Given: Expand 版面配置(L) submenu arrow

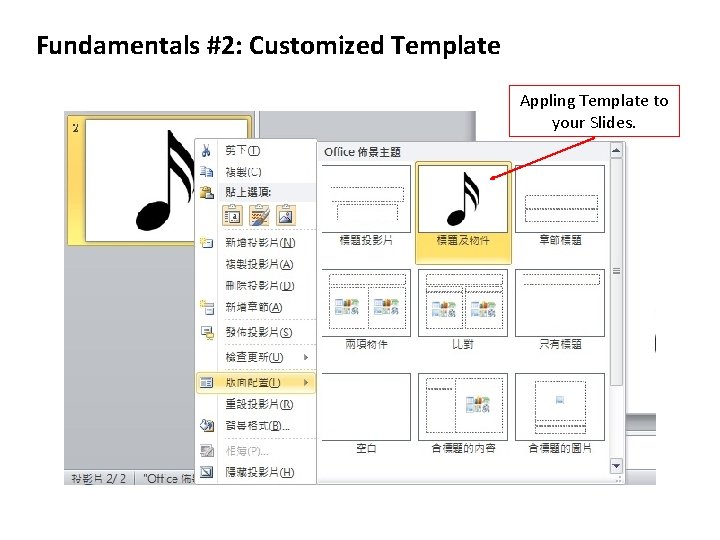Looking at the screenshot, I should pyautogui.click(x=306, y=382).
